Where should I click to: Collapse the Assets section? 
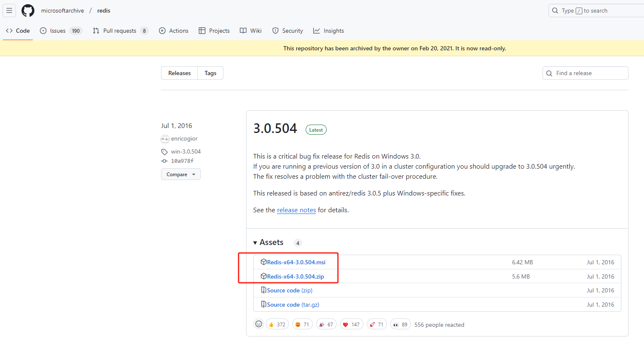pos(255,242)
